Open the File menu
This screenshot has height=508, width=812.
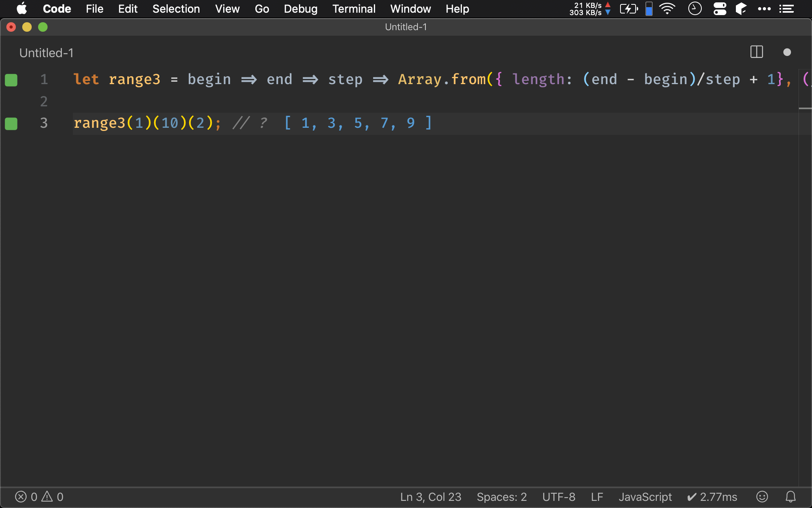pos(94,9)
